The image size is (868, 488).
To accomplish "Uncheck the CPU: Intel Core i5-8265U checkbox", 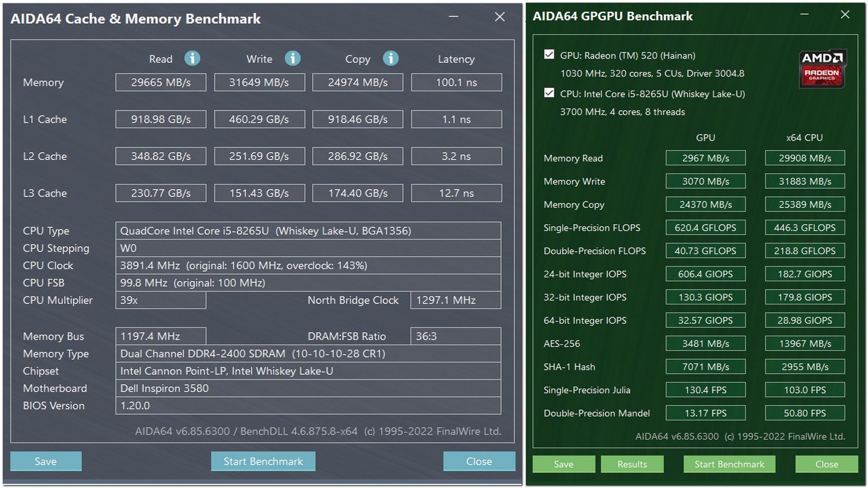I will 549,94.
